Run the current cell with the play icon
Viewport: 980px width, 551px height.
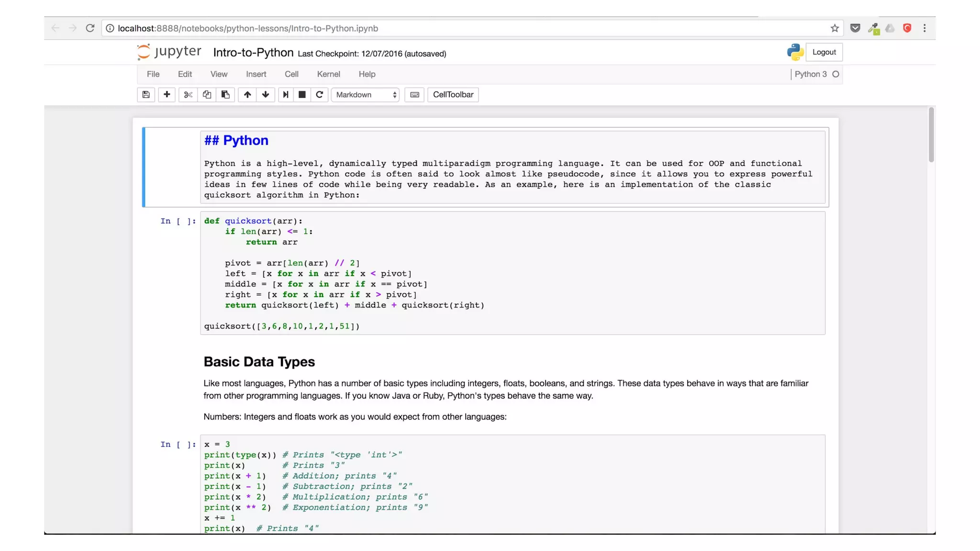[286, 95]
